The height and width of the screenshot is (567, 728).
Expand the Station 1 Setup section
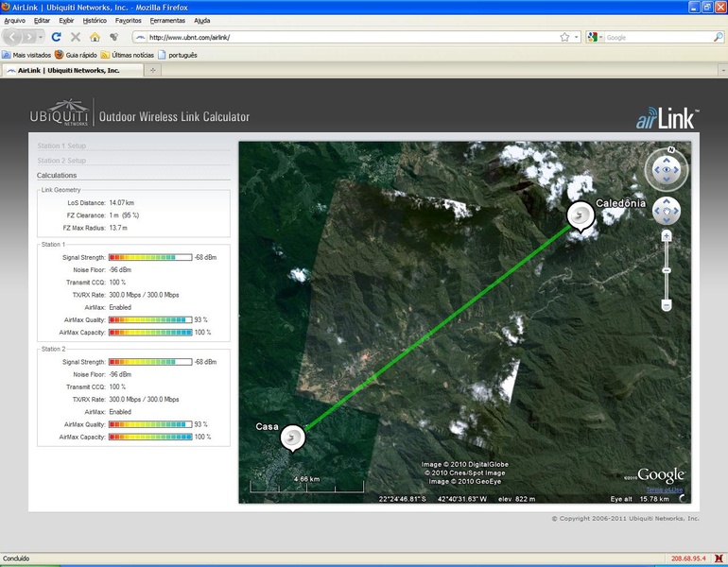(x=61, y=146)
